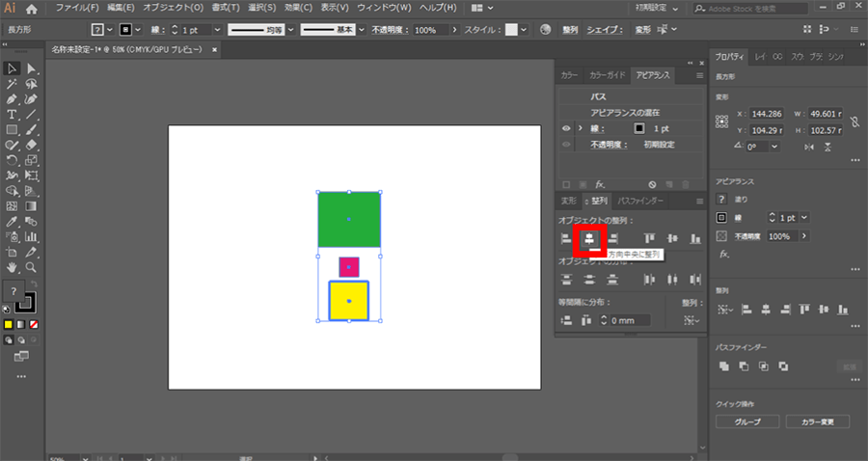Select the Eyedropper tool

12,221
